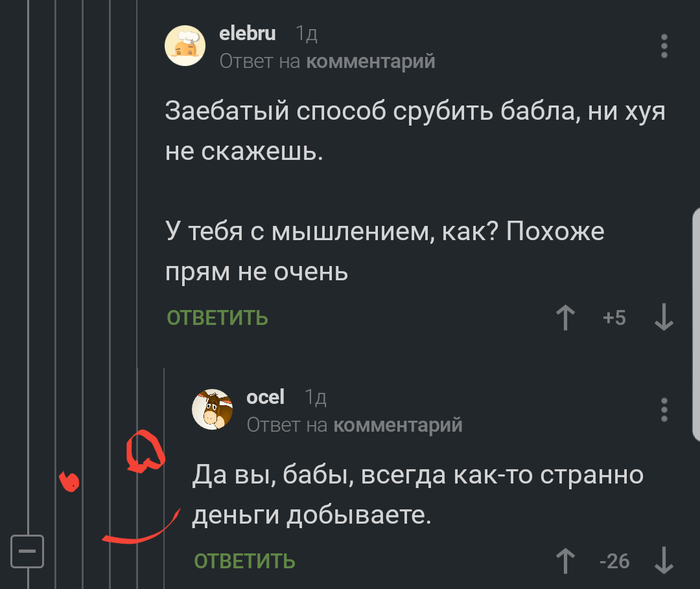Click the 1д timestamp beside ocel
Viewport: 700px width, 589px height.
click(x=315, y=397)
